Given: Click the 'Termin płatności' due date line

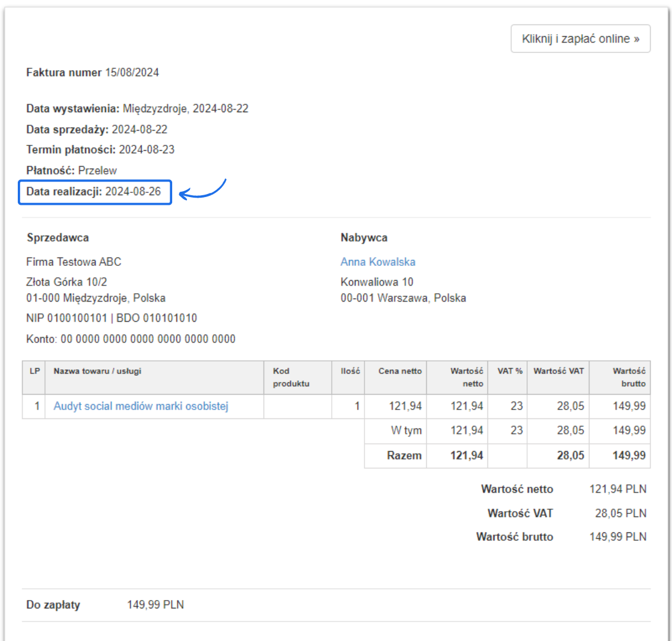Looking at the screenshot, I should pos(100,150).
